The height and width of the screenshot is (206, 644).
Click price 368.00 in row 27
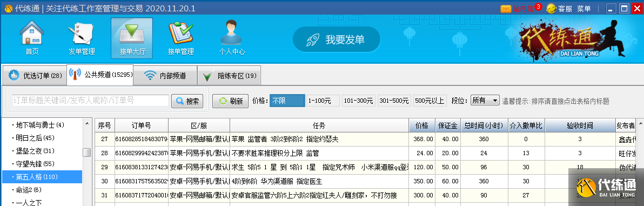pyautogui.click(x=424, y=139)
